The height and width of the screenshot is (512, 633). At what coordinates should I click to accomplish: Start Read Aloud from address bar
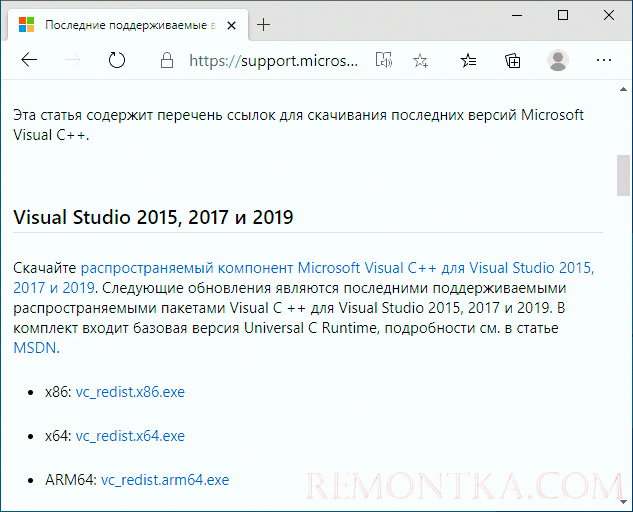pos(384,60)
